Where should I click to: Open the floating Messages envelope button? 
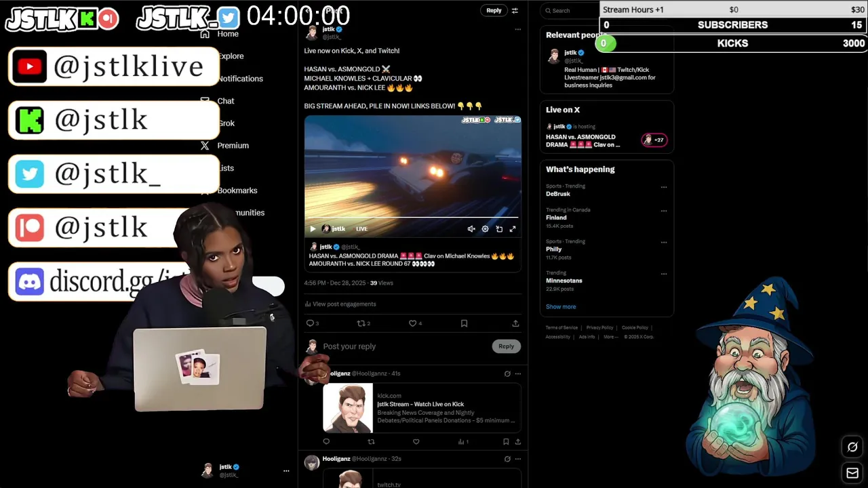pyautogui.click(x=852, y=472)
